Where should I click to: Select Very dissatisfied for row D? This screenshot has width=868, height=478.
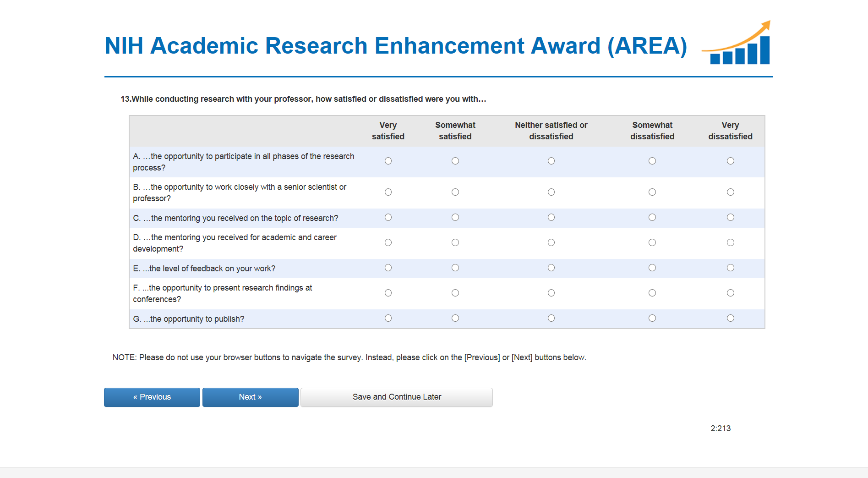[730, 242]
